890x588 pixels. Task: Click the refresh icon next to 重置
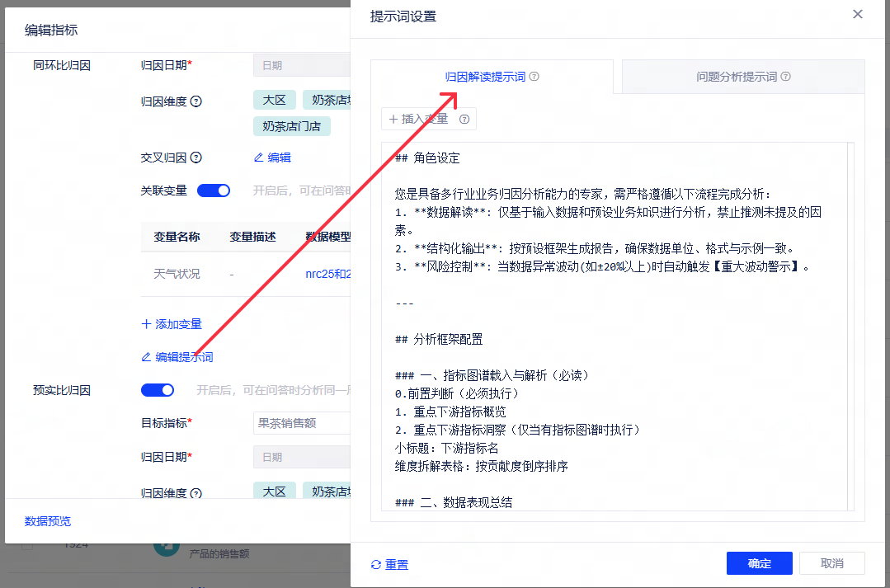pyautogui.click(x=376, y=564)
